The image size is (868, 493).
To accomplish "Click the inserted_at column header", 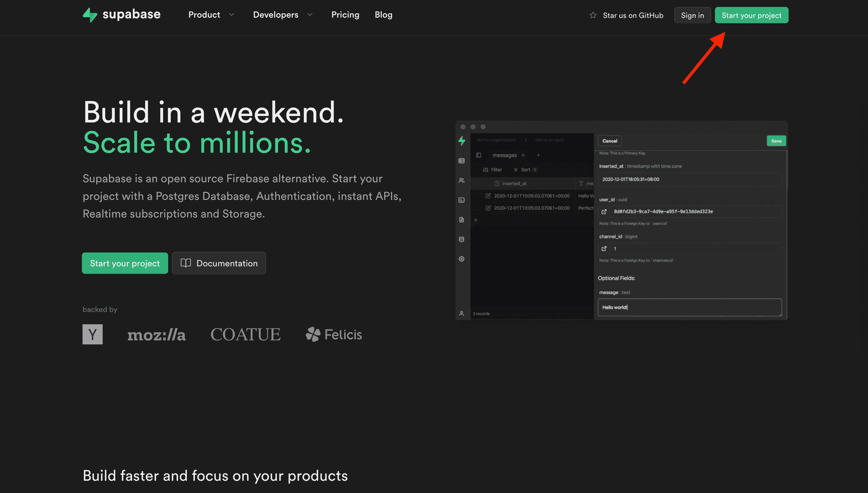I will tap(514, 184).
